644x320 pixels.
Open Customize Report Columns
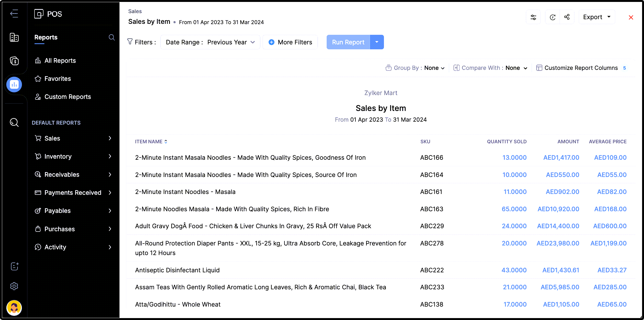coord(581,68)
